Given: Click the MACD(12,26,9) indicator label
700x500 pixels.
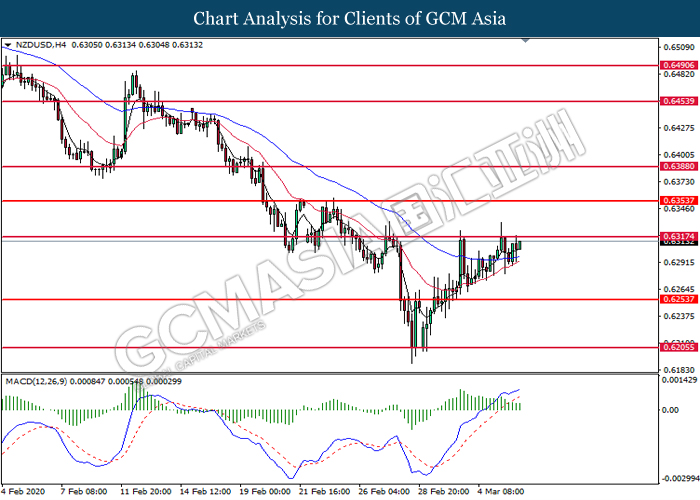Looking at the screenshot, I should click(x=37, y=381).
